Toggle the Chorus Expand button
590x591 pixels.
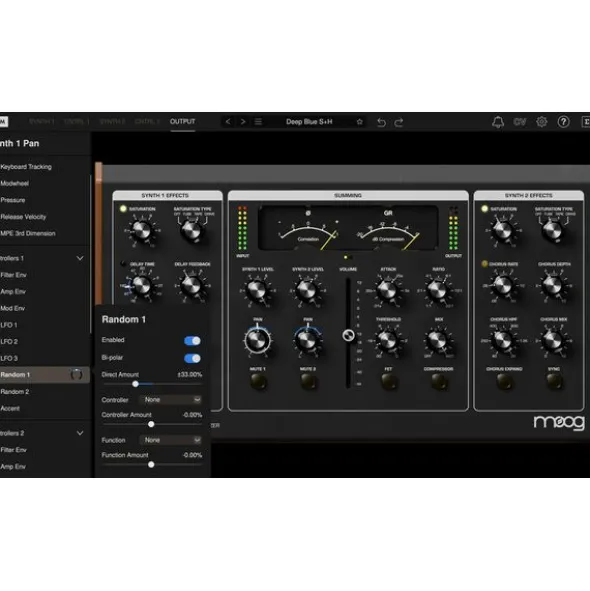coord(504,381)
